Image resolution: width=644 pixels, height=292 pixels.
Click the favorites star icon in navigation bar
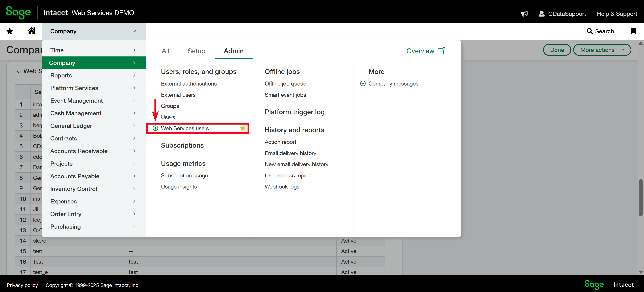coord(10,31)
